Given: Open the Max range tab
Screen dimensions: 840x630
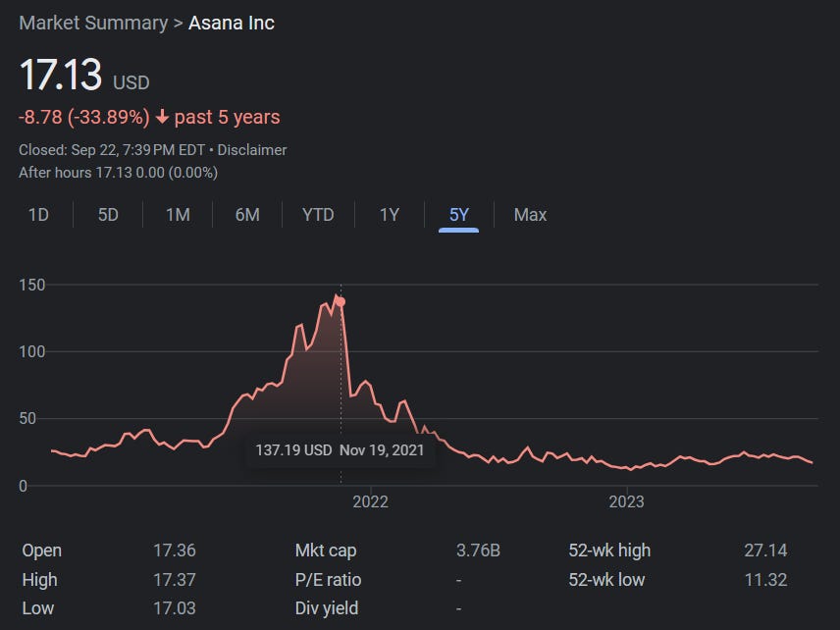Looking at the screenshot, I should [530, 215].
